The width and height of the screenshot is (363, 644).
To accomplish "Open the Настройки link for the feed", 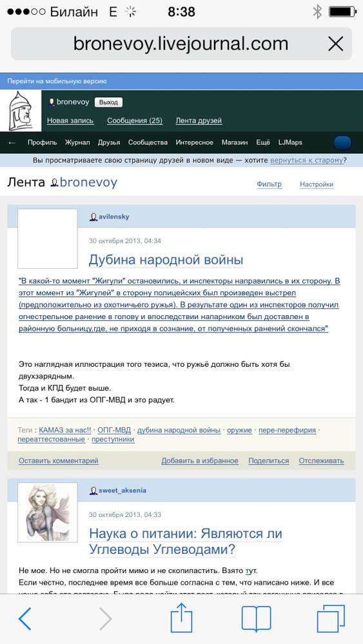I will pyautogui.click(x=316, y=184).
